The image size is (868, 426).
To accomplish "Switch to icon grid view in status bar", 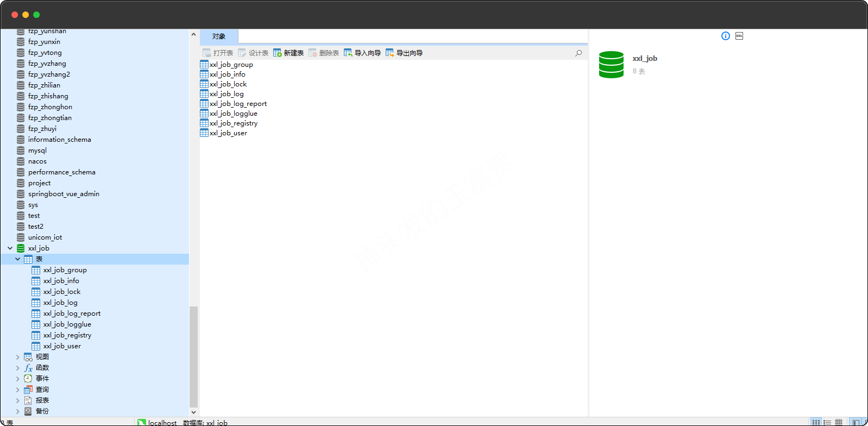I will tap(816, 422).
